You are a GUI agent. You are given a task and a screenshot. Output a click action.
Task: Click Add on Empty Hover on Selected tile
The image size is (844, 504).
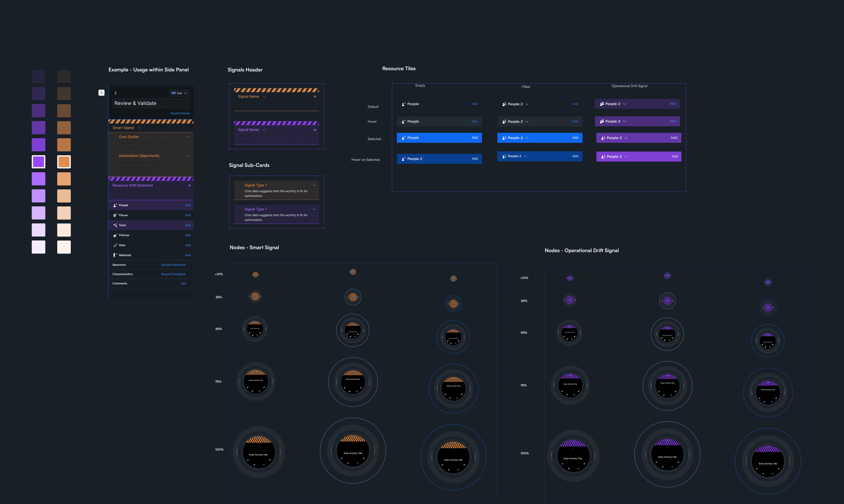coord(475,159)
